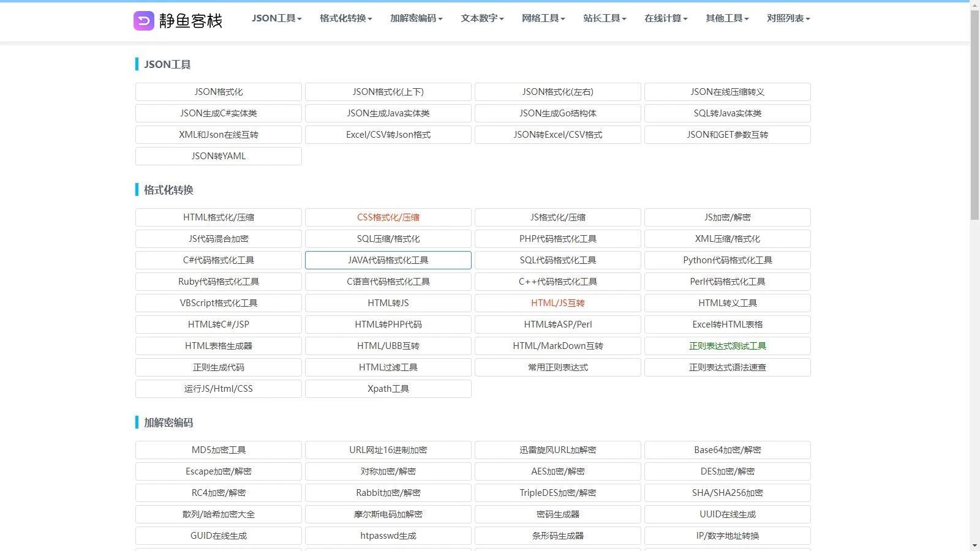Click the highlighted JAVA代码格式化工具 button

coord(388,260)
